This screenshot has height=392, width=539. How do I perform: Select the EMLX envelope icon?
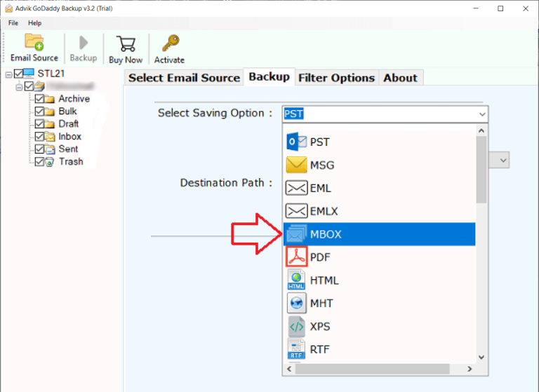tap(296, 211)
